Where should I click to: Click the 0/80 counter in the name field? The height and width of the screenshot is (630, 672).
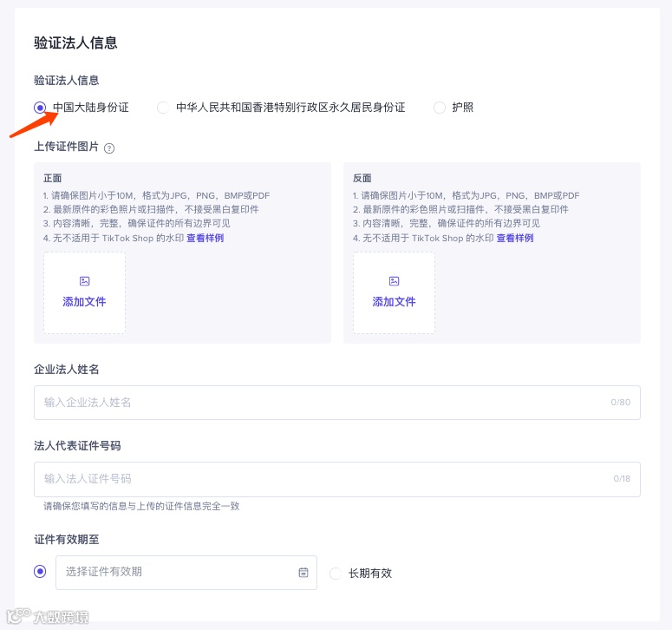tap(621, 403)
